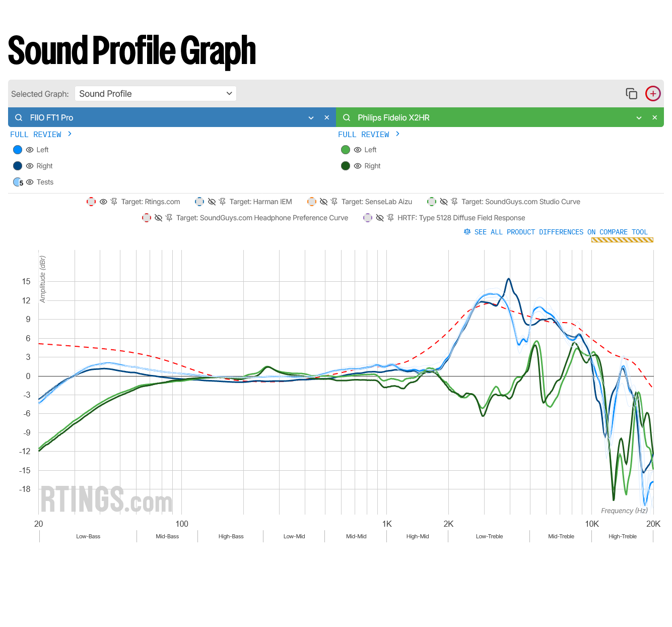
Task: Pin the SoundGuys.com Headphone Preference Curve
Action: 169,218
